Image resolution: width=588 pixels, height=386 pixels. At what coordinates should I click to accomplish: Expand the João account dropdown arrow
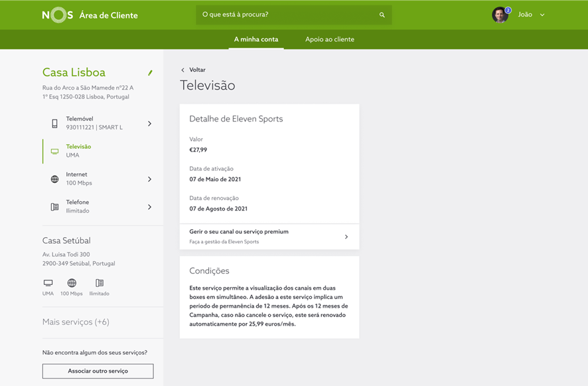[x=542, y=15]
